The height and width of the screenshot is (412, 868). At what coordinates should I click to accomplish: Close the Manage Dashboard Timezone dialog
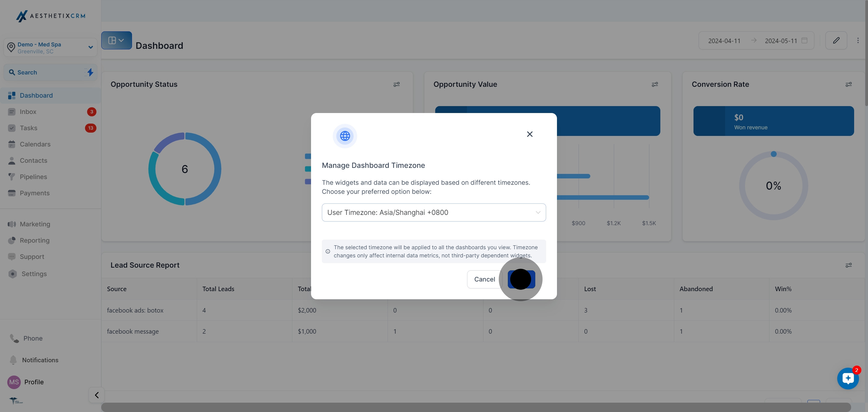tap(529, 134)
